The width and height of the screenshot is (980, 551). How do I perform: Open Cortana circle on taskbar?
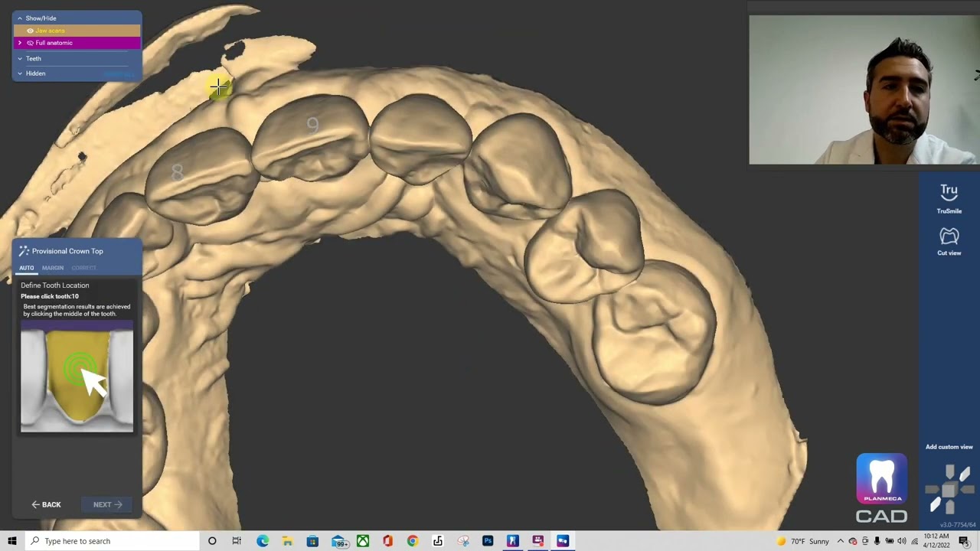pyautogui.click(x=212, y=541)
